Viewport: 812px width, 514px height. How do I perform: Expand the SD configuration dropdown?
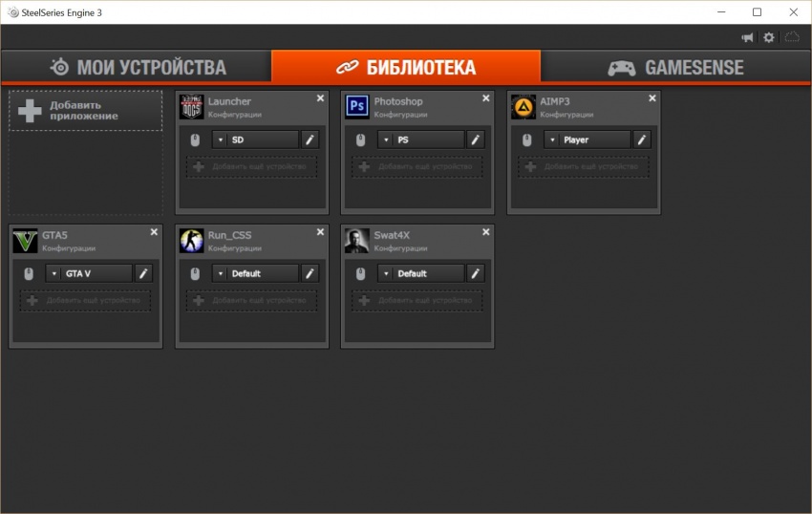point(255,139)
